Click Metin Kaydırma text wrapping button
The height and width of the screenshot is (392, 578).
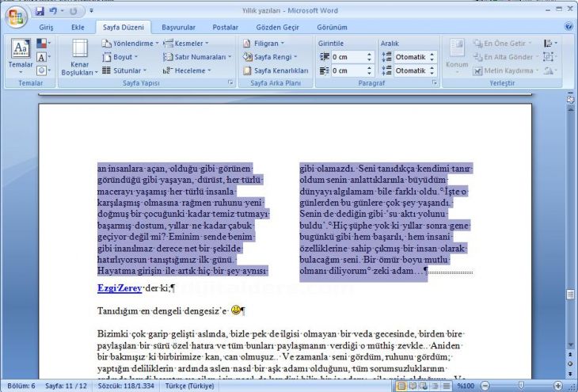pos(506,70)
